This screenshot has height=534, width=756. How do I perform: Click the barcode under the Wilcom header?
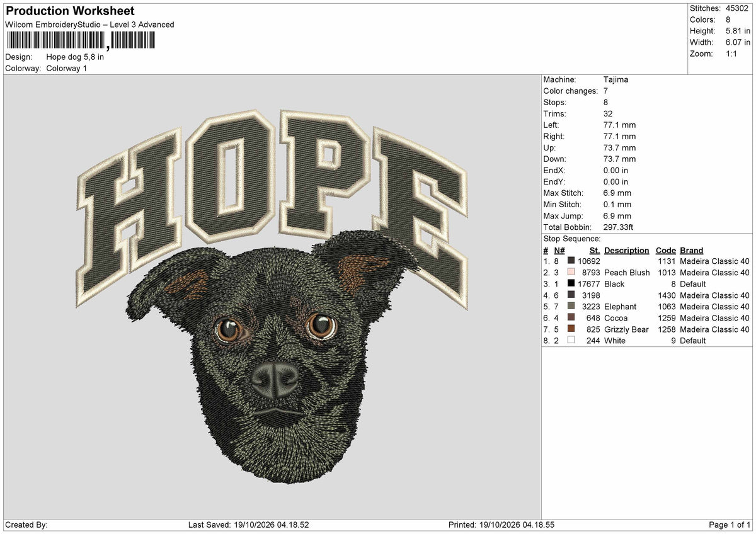coord(81,41)
